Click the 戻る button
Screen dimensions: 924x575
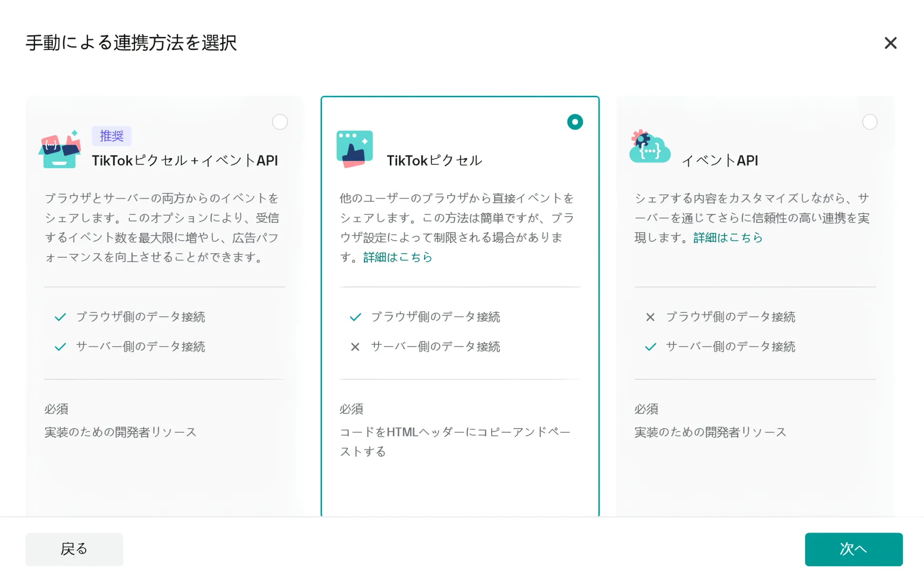pos(74,549)
